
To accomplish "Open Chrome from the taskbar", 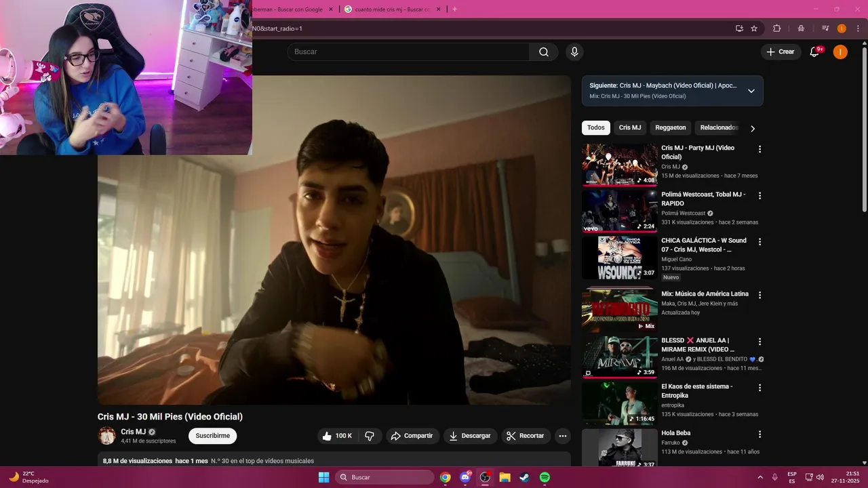I will pos(445,477).
